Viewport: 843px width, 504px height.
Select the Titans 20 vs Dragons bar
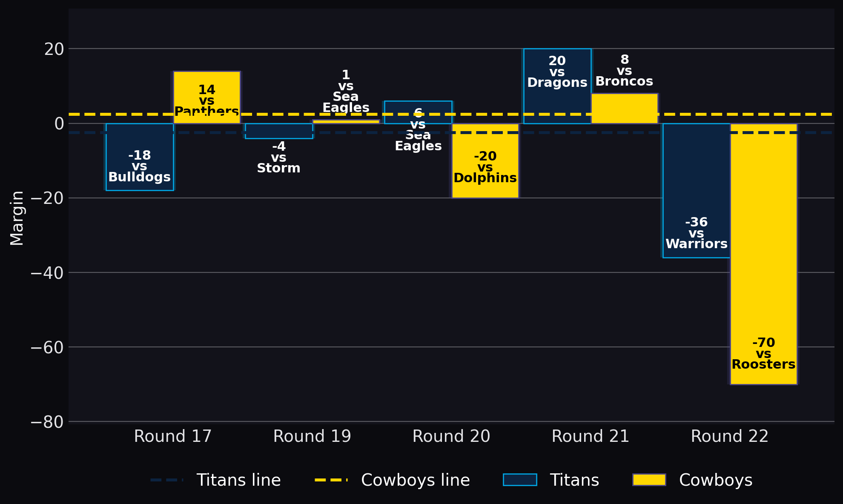pos(557,86)
